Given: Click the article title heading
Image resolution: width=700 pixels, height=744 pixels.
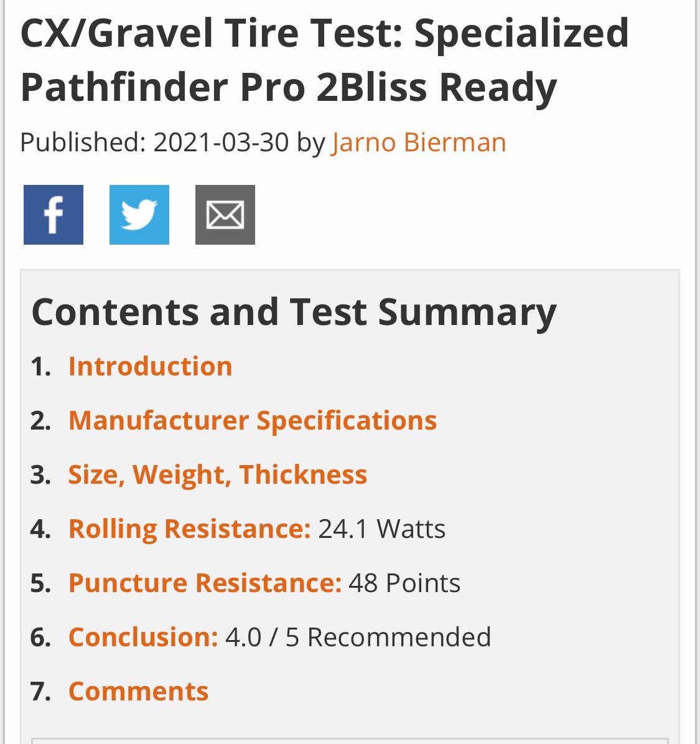Looking at the screenshot, I should (x=324, y=60).
